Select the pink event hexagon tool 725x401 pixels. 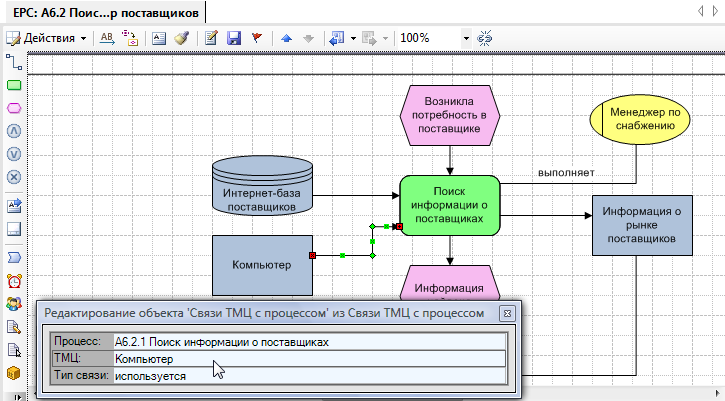coord(14,108)
